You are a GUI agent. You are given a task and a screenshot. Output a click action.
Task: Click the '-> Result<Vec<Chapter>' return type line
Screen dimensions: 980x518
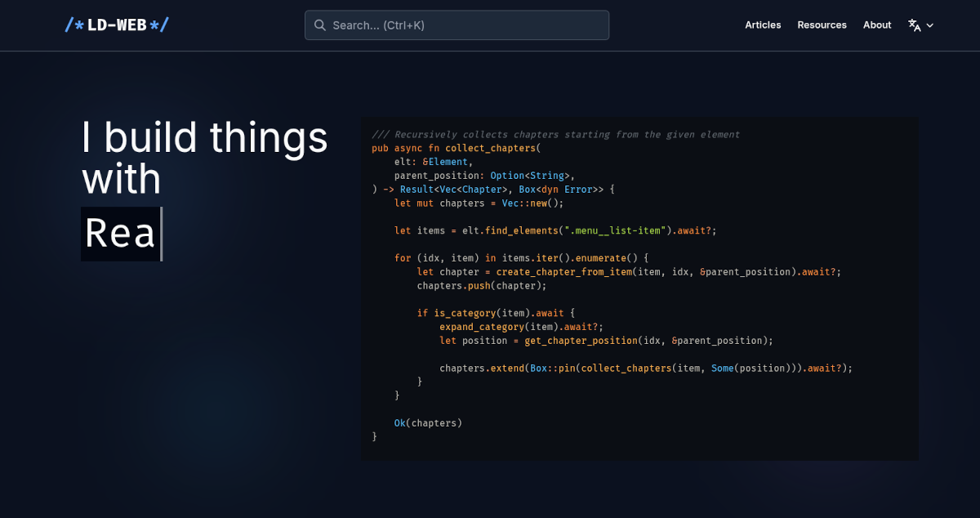click(493, 190)
